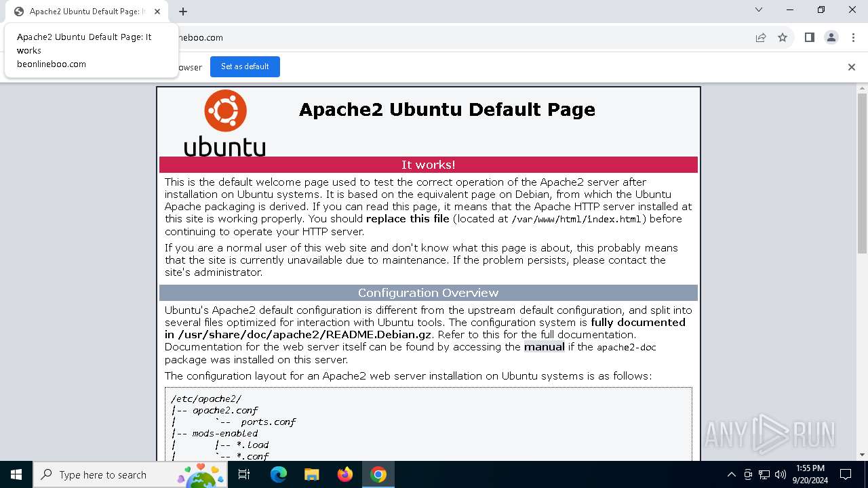Open the Windows Start menu

point(16,474)
